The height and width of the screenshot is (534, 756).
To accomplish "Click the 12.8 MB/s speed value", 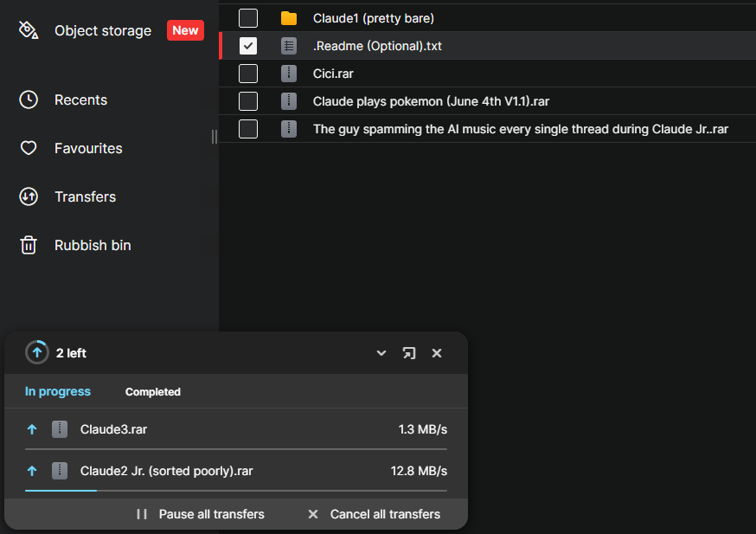I will point(419,471).
